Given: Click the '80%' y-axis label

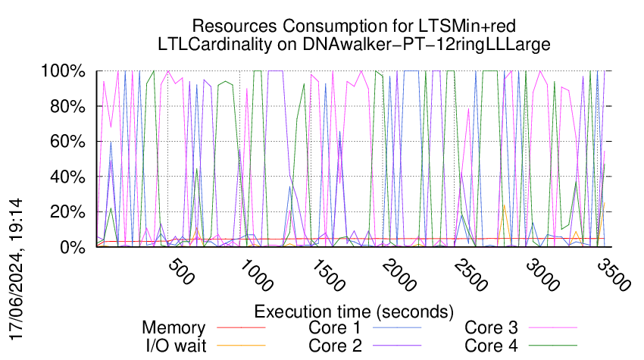Looking at the screenshot, I should (x=67, y=106).
